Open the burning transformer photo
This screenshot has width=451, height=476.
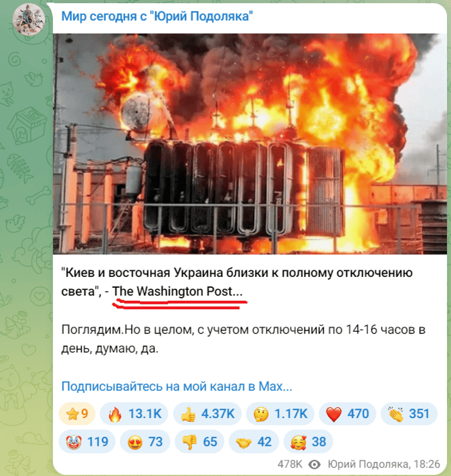249,144
